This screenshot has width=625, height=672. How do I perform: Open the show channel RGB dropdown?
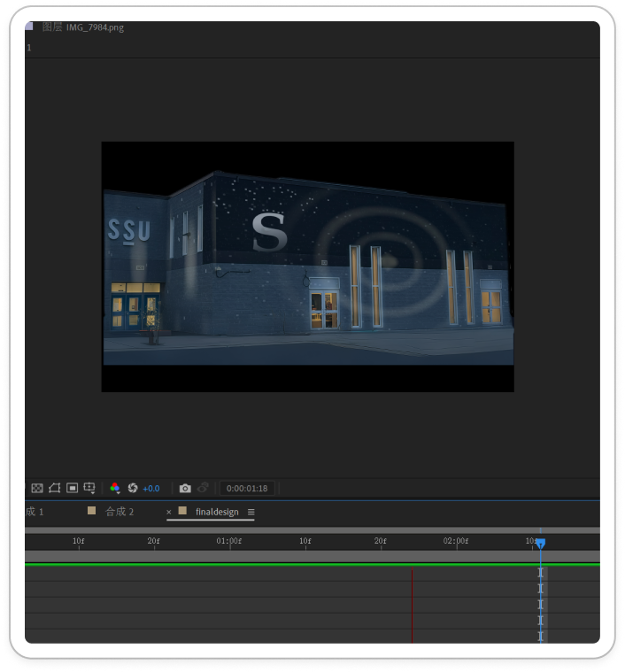pos(115,488)
